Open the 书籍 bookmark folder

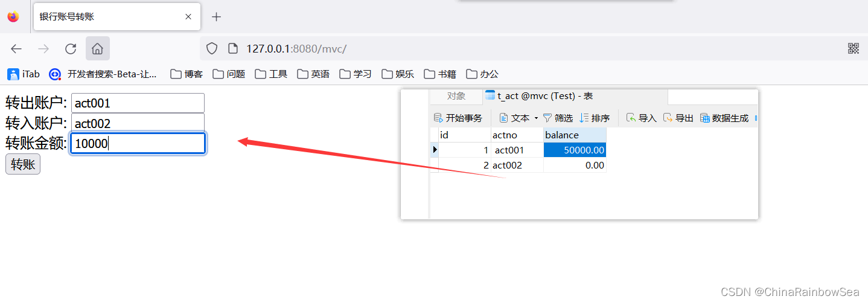point(440,74)
